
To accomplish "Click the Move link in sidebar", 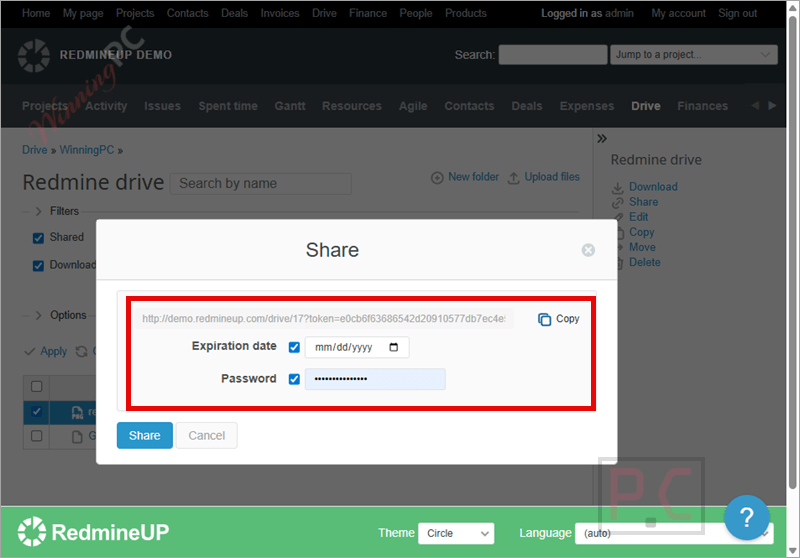I will pyautogui.click(x=642, y=247).
